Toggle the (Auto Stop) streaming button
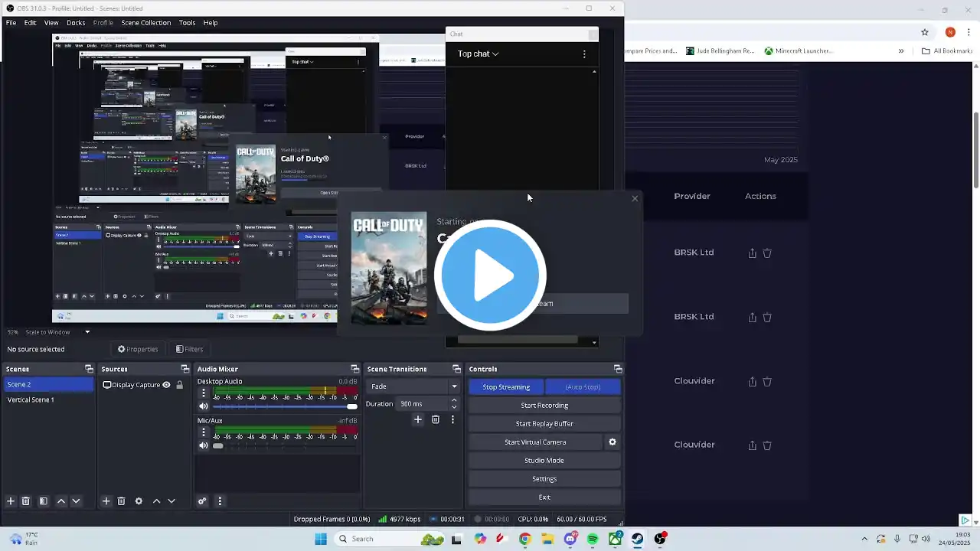This screenshot has width=980, height=551. (583, 386)
